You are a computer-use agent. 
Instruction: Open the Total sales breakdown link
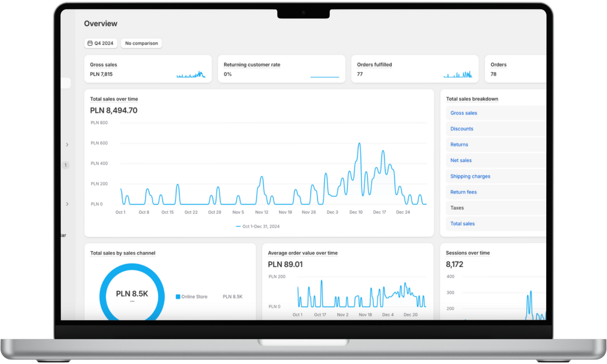(462, 224)
